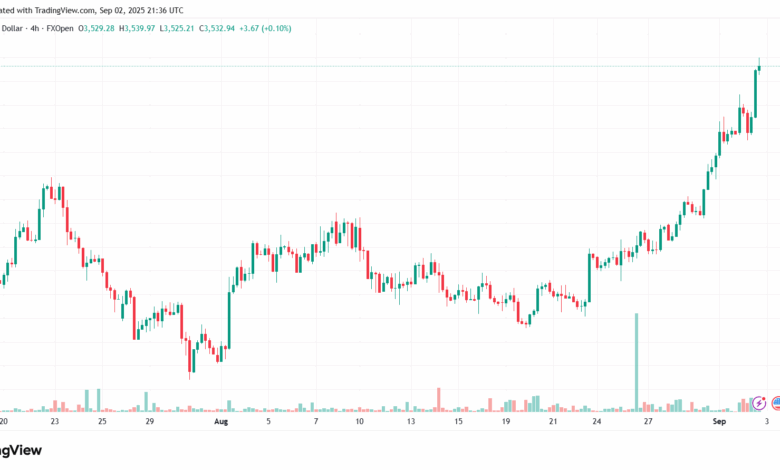Click the Dollar symbol name in legend

click(x=12, y=26)
